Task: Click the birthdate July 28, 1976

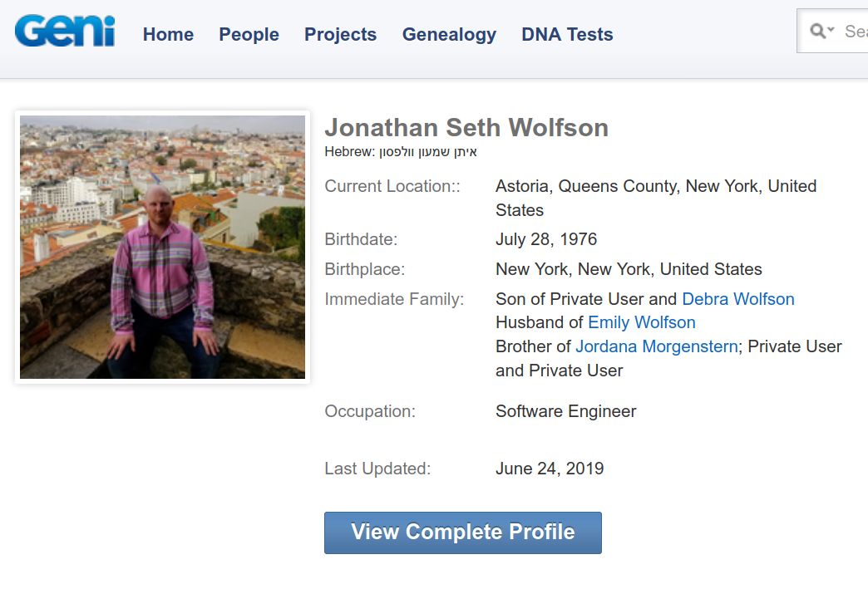Action: [545, 239]
